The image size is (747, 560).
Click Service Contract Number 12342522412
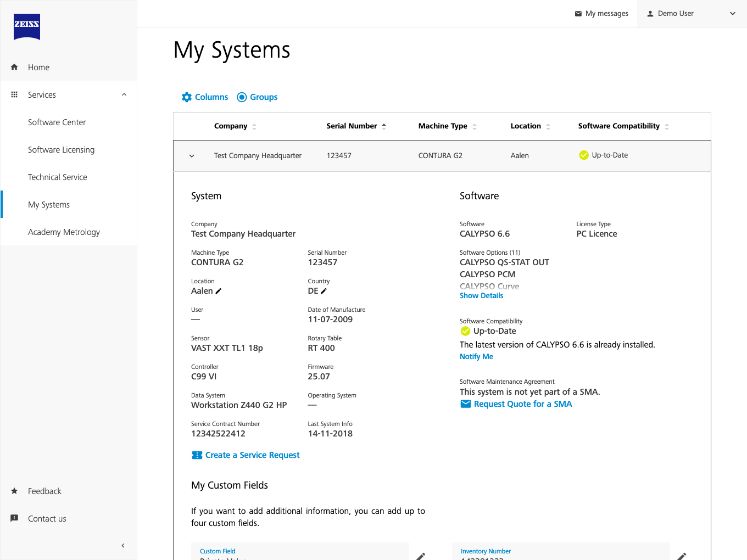[219, 434]
